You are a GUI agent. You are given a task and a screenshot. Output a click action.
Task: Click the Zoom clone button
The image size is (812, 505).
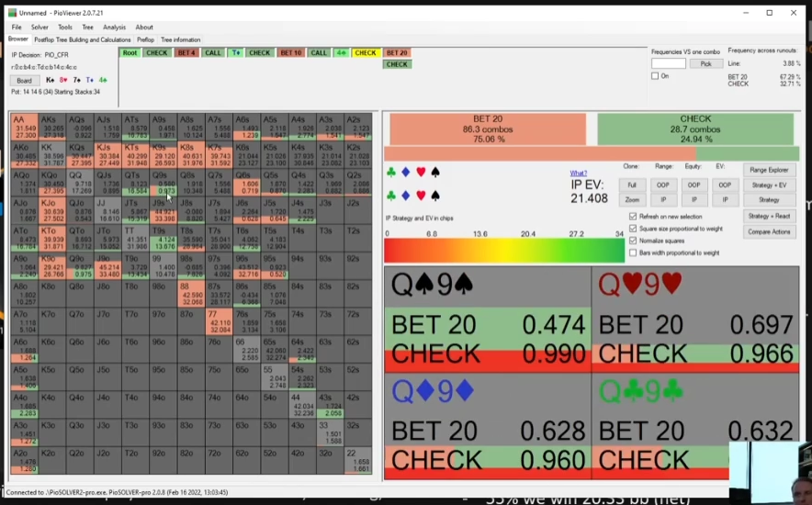[632, 200]
